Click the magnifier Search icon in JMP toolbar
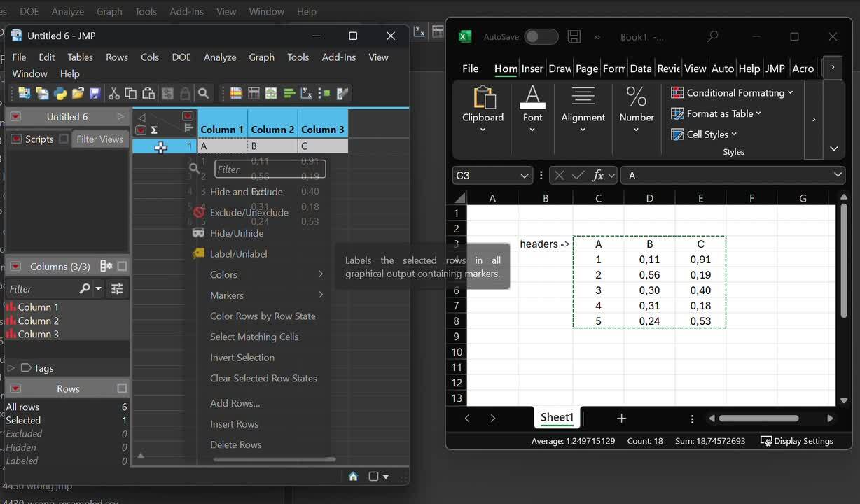The width and height of the screenshot is (860, 504). coord(203,93)
